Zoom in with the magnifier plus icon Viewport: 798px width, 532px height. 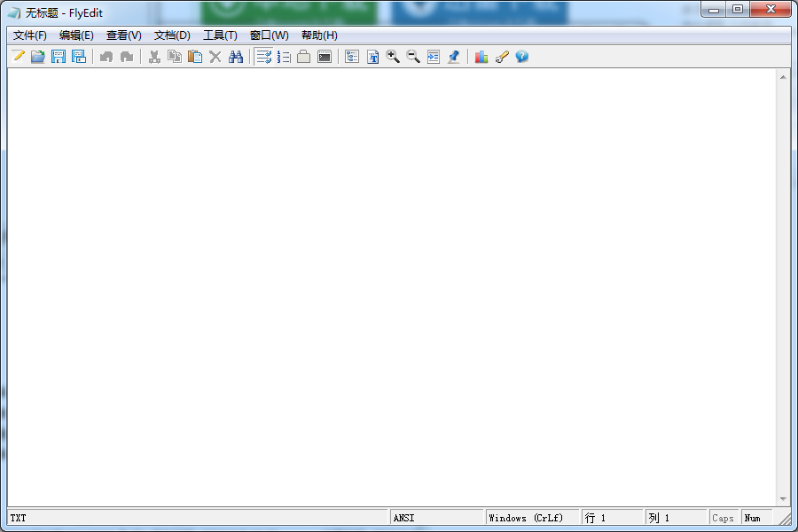point(393,57)
